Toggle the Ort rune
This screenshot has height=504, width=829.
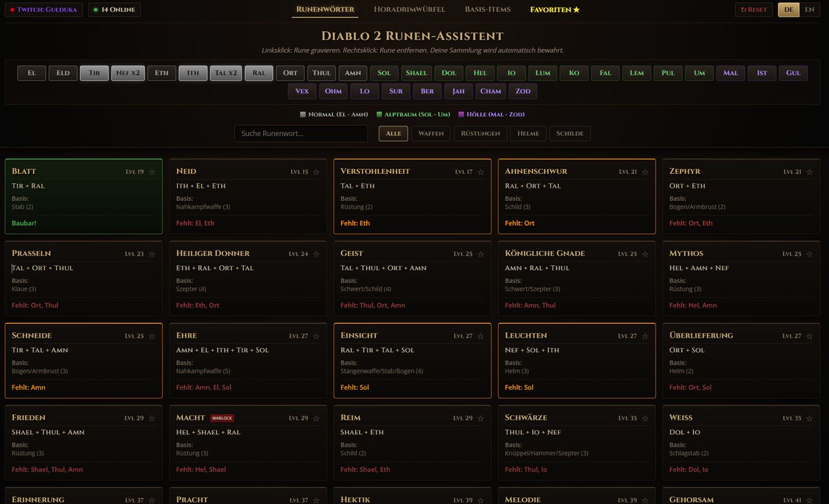290,72
